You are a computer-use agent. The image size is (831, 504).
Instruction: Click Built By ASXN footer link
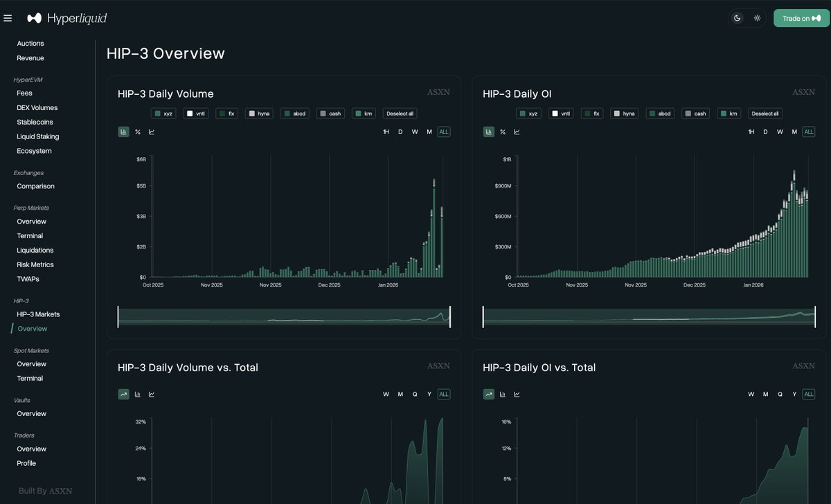45,491
